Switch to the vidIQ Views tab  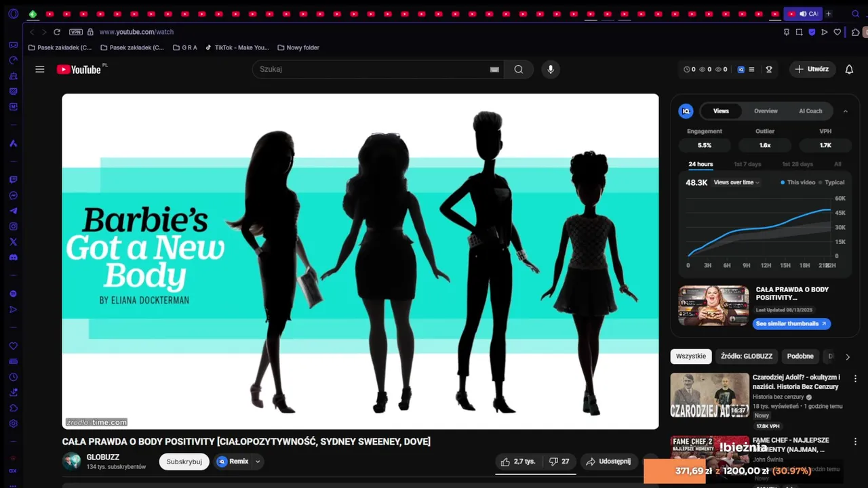click(x=721, y=111)
